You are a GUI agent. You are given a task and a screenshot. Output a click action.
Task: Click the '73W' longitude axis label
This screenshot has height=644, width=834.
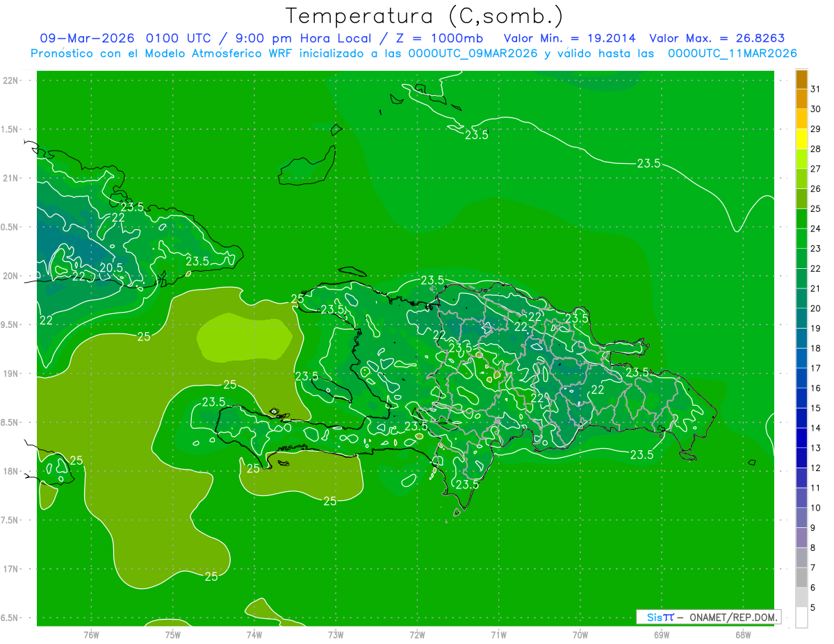point(336,634)
